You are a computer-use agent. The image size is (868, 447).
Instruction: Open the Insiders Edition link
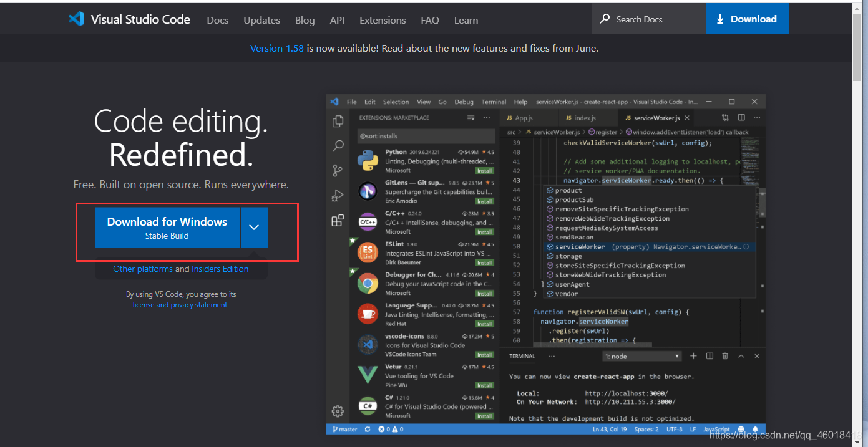[x=220, y=269]
